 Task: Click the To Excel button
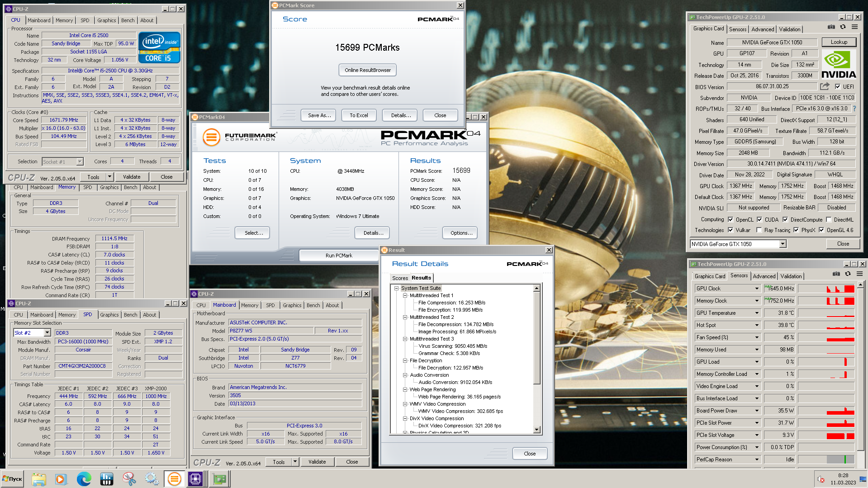point(359,115)
